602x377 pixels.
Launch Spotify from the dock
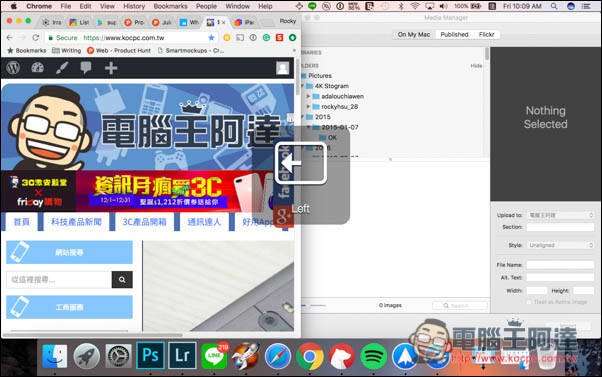click(373, 356)
